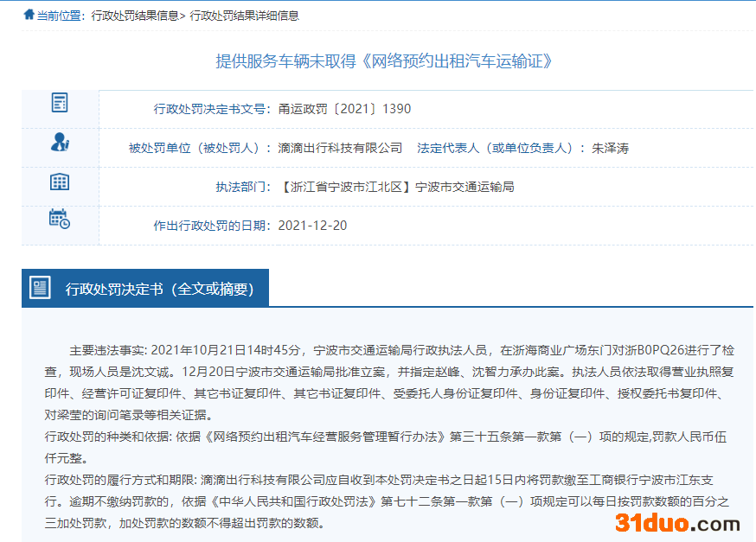Screen dimensions: 756x542
Task: Click the penalty date 2021-12-20
Action: [312, 226]
